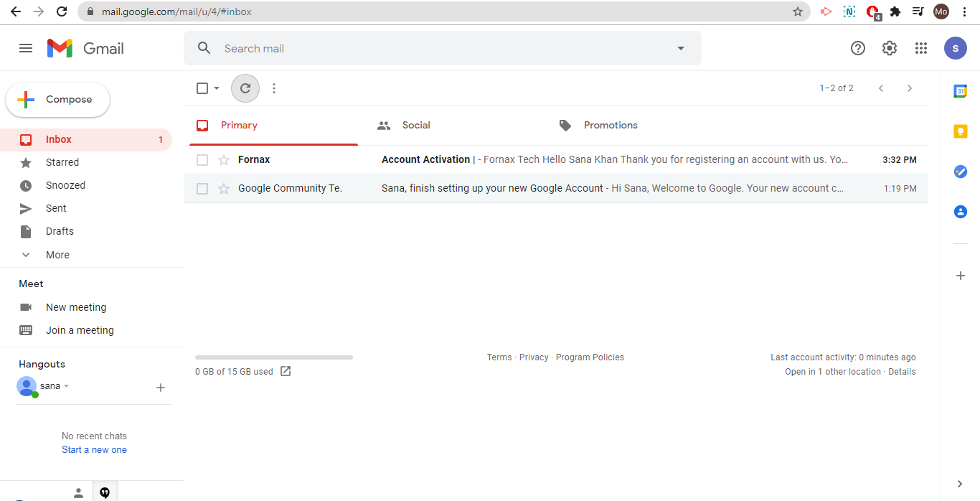This screenshot has width=980, height=501.
Task: Open Google Tasks side panel icon
Action: [x=960, y=172]
